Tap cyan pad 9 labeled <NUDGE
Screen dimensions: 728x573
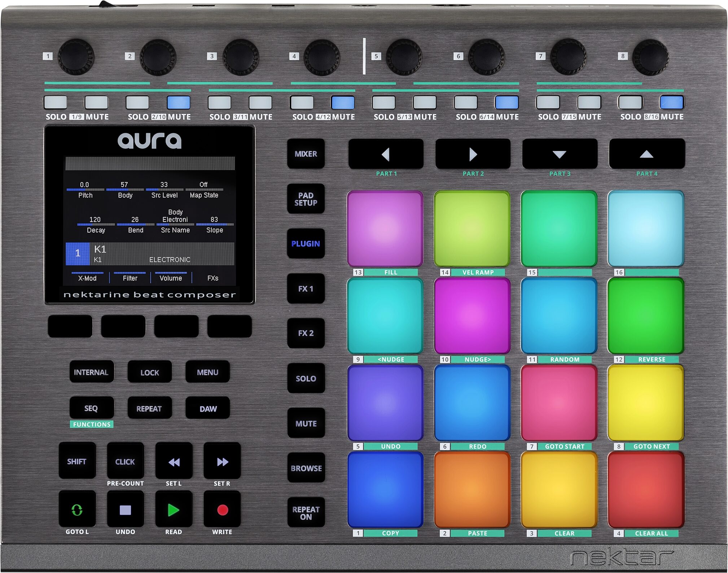(x=385, y=316)
